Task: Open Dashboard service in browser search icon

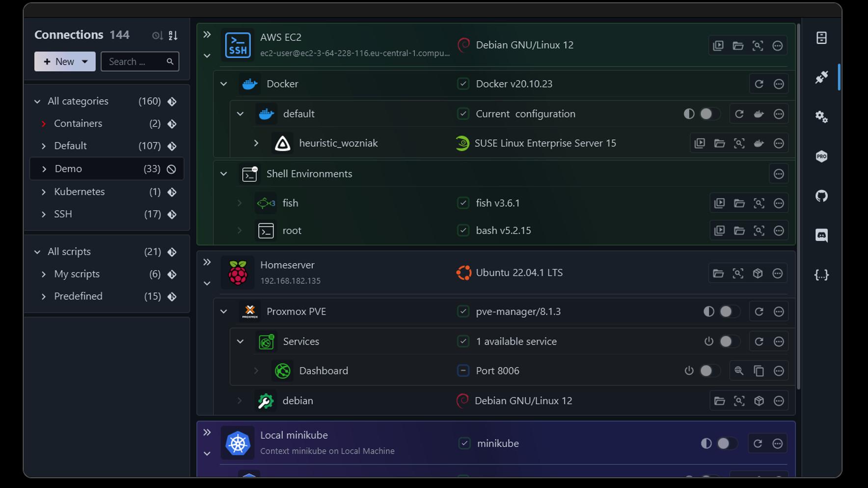Action: [x=739, y=371]
